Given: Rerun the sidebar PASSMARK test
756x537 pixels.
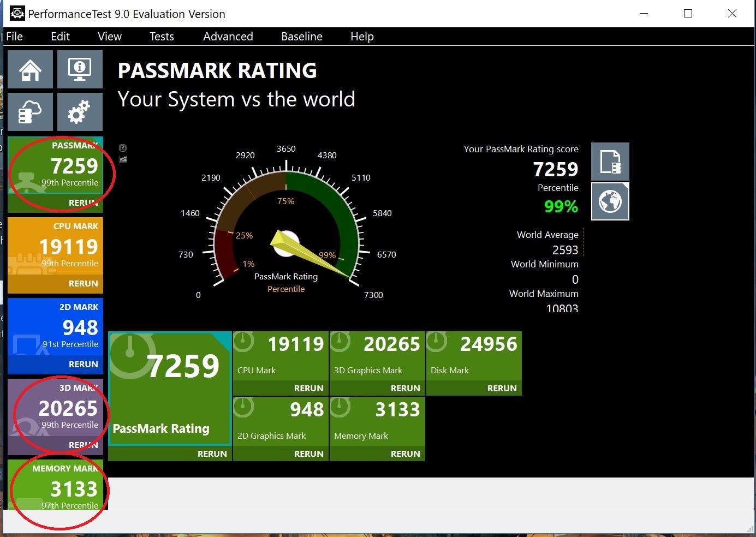Looking at the screenshot, I should click(83, 203).
